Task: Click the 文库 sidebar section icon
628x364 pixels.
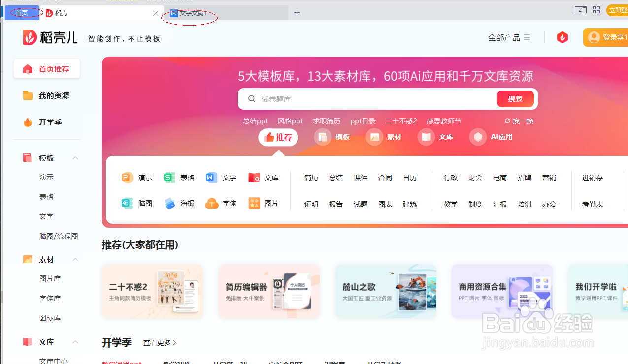Action: [x=28, y=342]
